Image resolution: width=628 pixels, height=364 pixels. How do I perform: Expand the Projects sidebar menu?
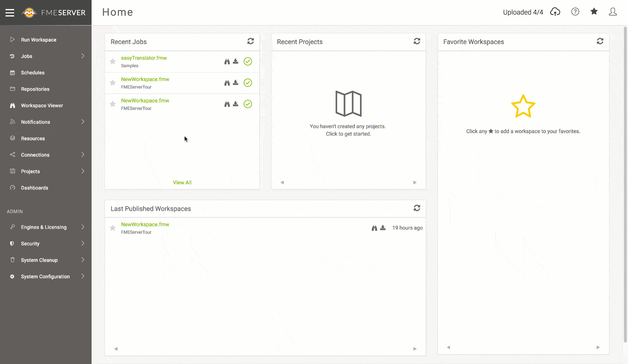[x=83, y=171]
